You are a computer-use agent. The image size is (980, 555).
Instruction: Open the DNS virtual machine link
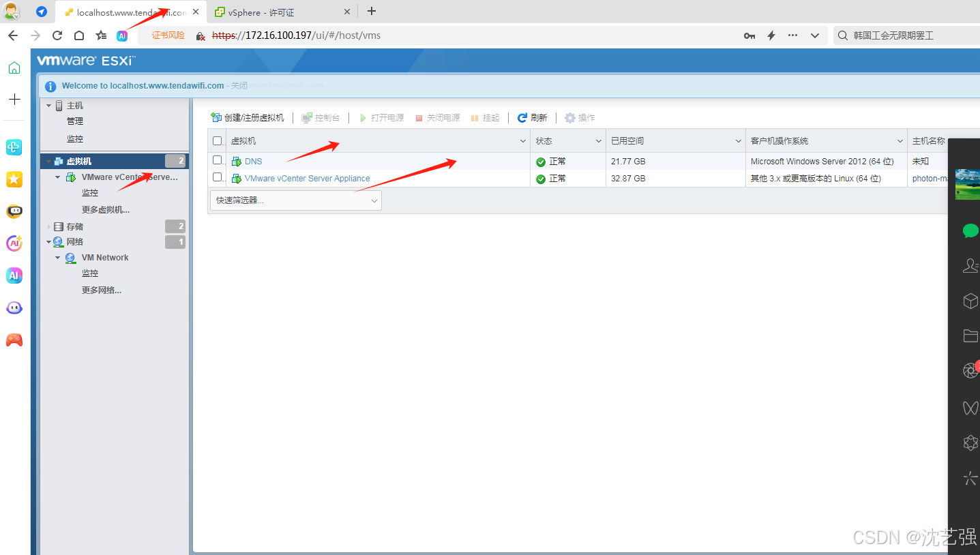(253, 162)
